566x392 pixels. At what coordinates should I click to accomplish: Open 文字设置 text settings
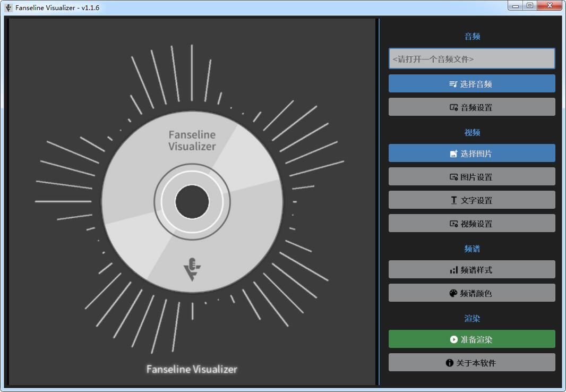[472, 200]
